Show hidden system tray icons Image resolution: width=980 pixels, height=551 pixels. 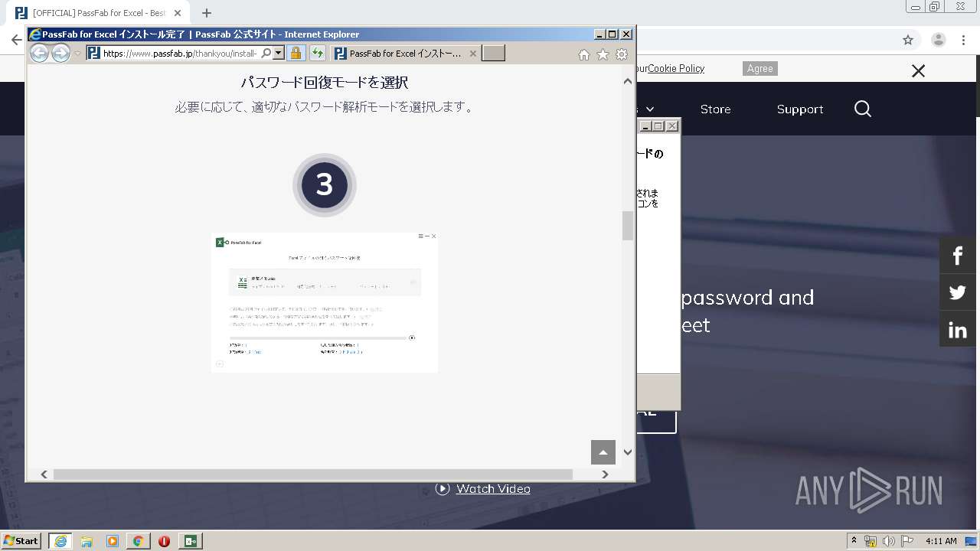[854, 540]
